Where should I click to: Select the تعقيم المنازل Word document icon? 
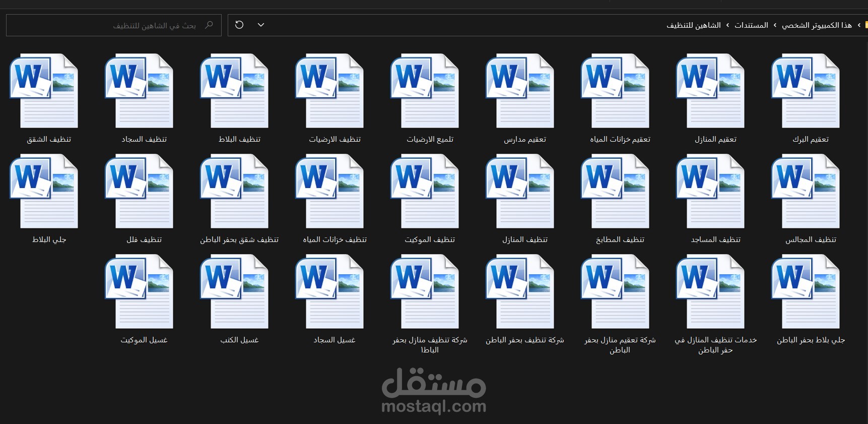710,91
